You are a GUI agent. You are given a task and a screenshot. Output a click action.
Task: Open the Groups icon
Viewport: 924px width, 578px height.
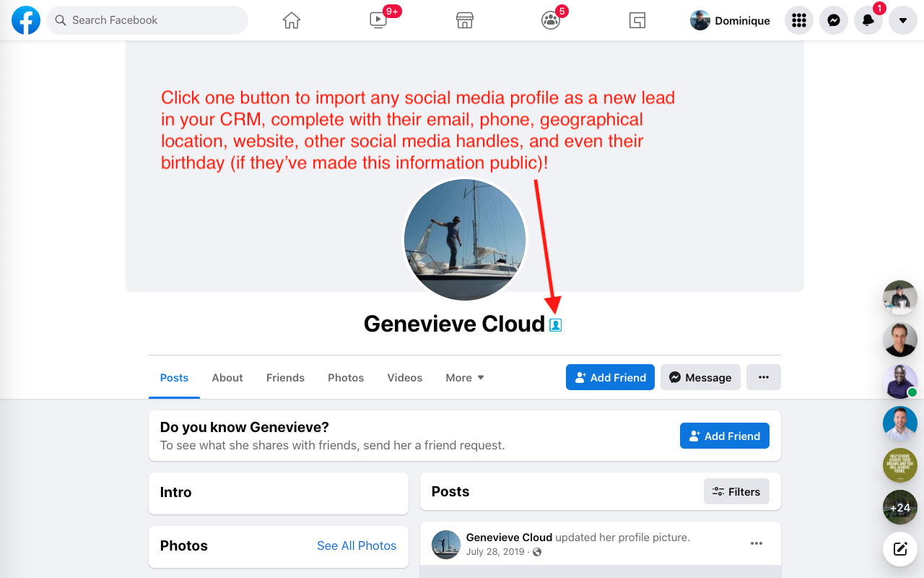pyautogui.click(x=551, y=20)
